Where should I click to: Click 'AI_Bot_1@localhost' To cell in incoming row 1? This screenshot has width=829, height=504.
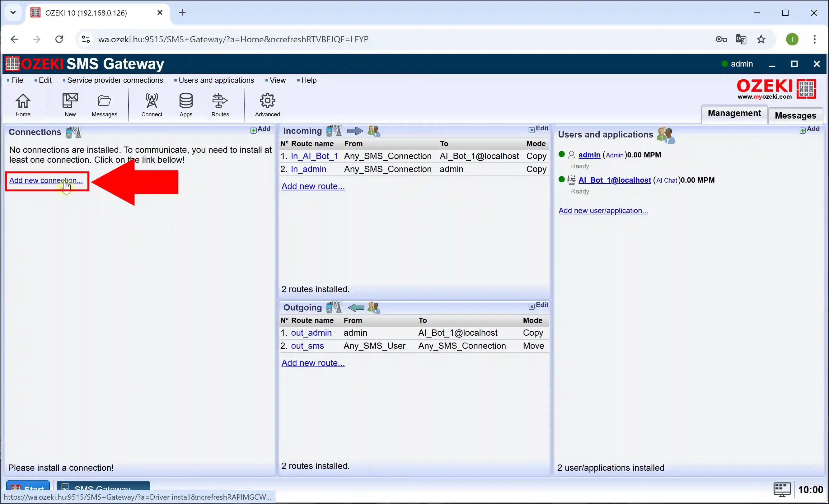(479, 156)
